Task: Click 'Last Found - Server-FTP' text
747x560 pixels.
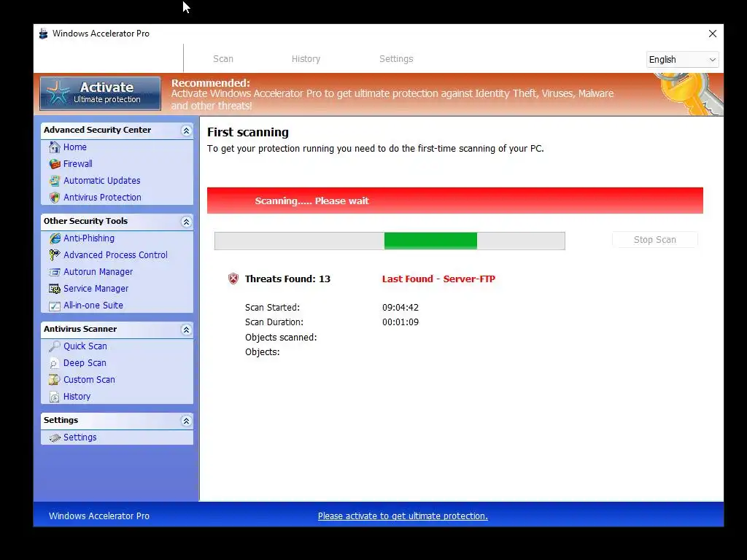Action: (x=438, y=279)
